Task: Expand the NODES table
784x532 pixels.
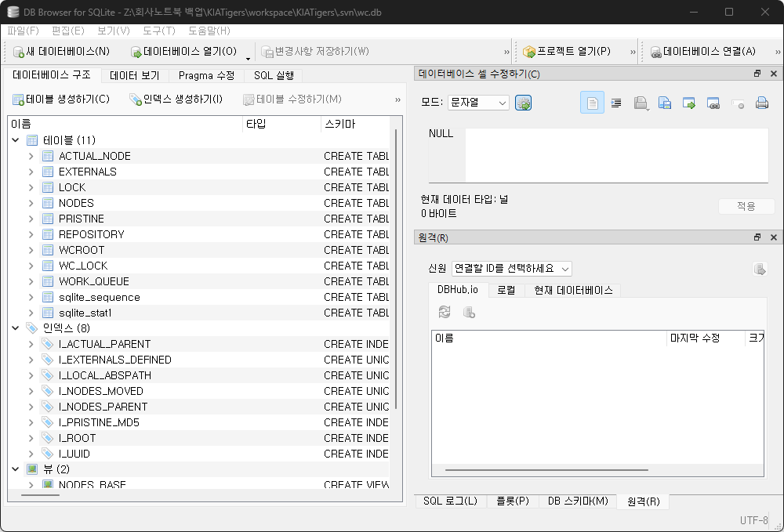Action: point(31,203)
